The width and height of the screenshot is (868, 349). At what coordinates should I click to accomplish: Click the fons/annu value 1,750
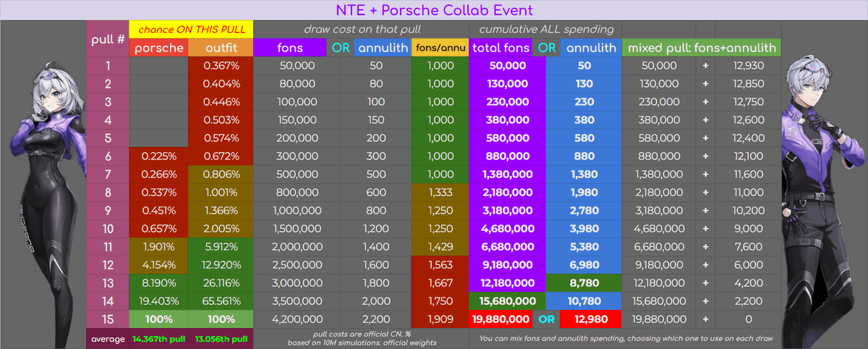pyautogui.click(x=439, y=301)
